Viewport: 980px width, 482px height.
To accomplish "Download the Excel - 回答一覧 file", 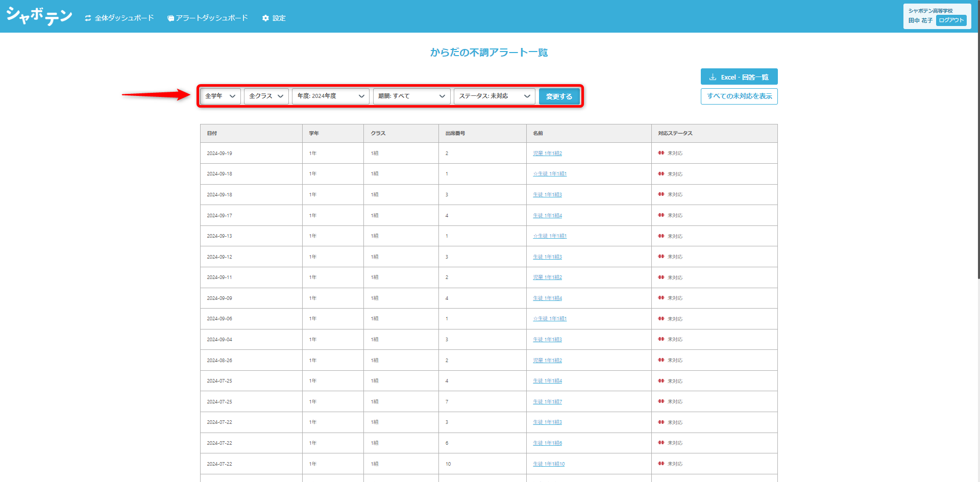I will (739, 77).
